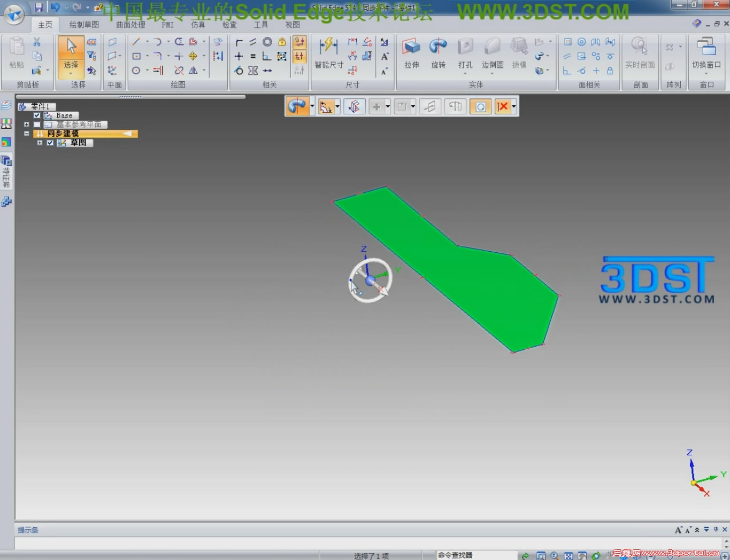Open the 选择 tool dropdown arrow
Image resolution: width=730 pixels, height=560 pixels.
click(71, 73)
